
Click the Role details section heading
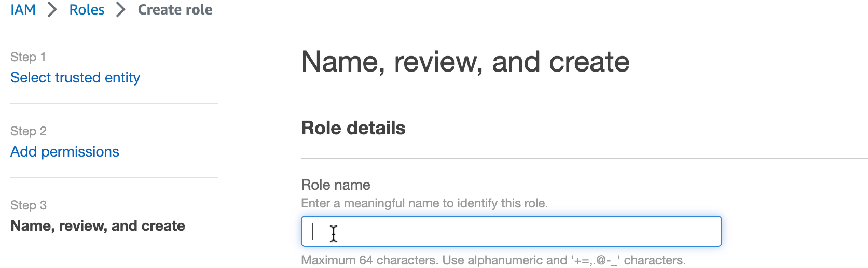click(x=353, y=128)
